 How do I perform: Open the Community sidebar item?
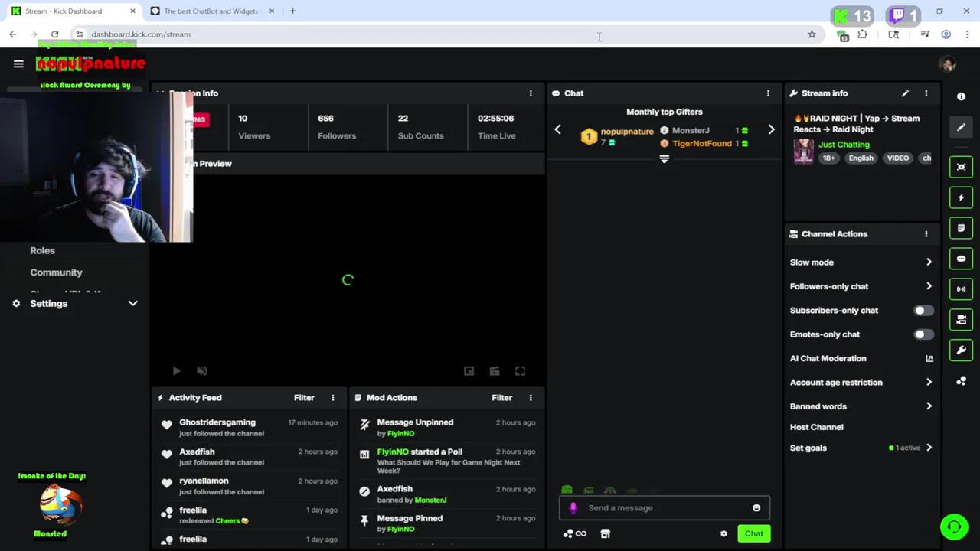point(56,272)
